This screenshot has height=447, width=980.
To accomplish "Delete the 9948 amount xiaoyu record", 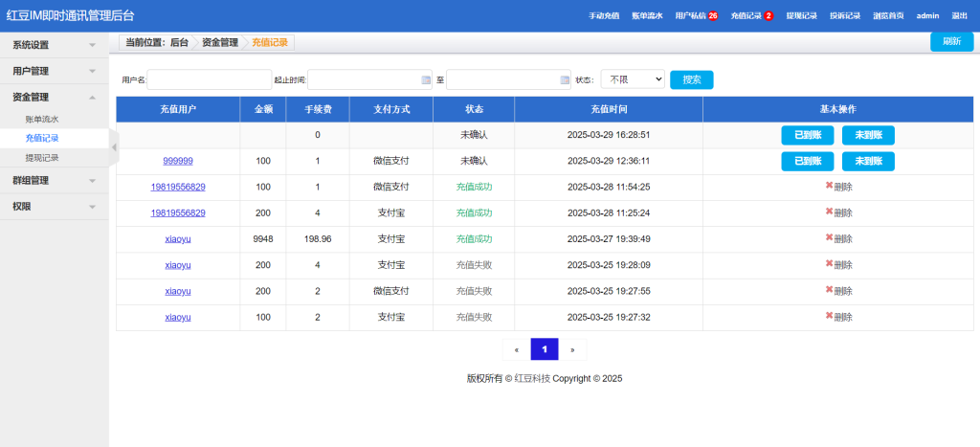I will pyautogui.click(x=838, y=239).
